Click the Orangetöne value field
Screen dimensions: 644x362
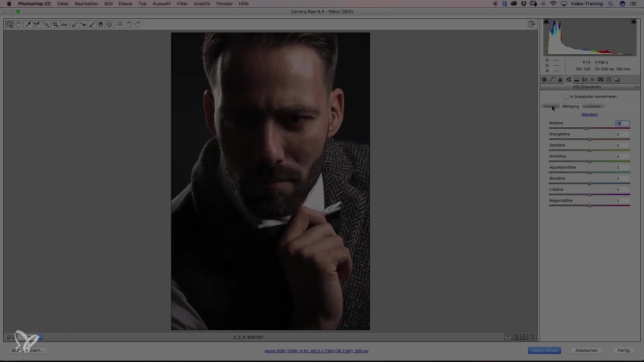point(623,134)
